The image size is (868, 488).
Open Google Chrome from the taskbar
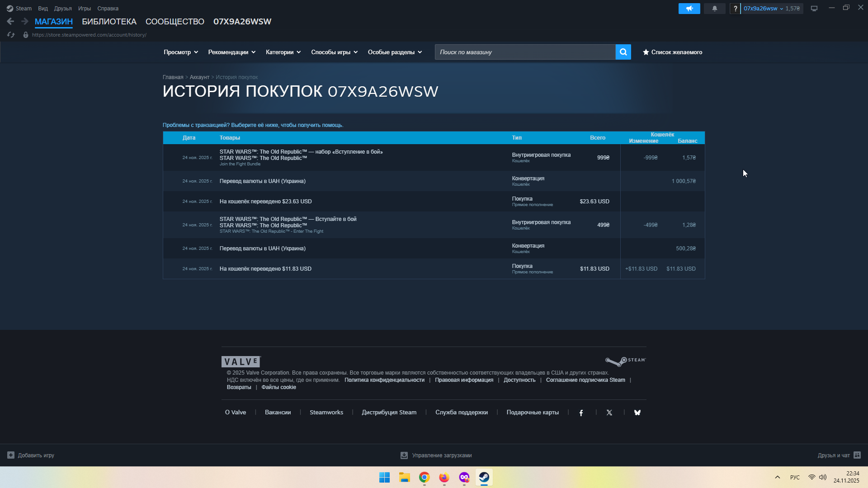[x=424, y=478]
